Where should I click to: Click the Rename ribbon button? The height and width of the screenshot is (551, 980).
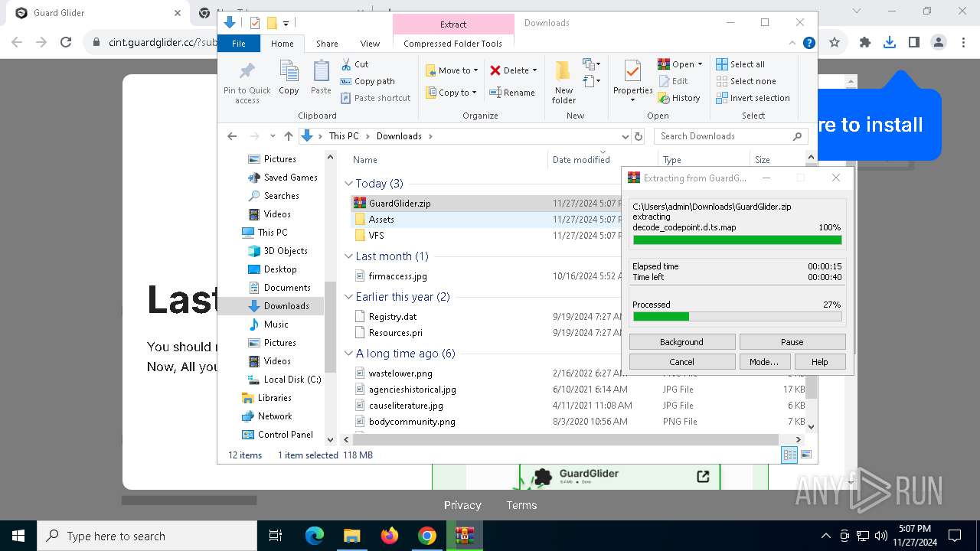[513, 93]
